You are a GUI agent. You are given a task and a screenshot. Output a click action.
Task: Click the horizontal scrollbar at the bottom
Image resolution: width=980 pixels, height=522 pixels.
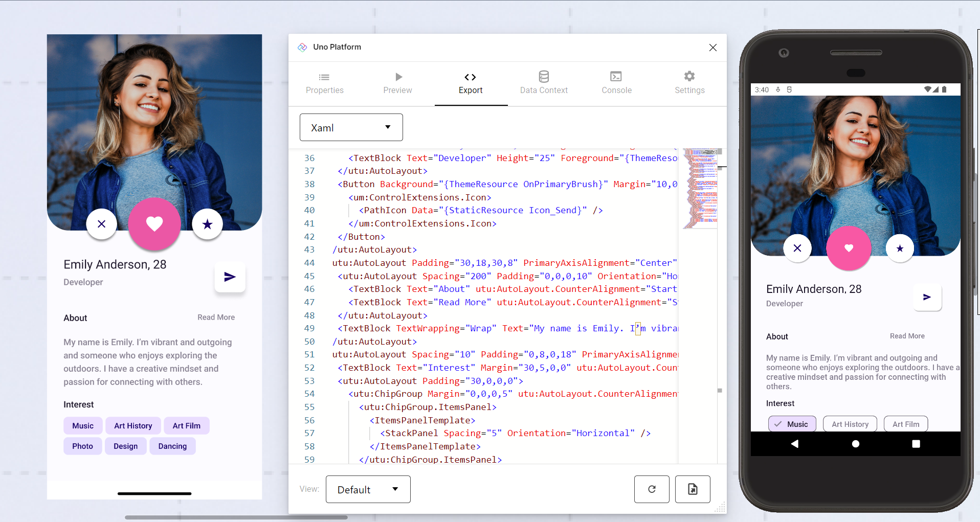pyautogui.click(x=235, y=517)
